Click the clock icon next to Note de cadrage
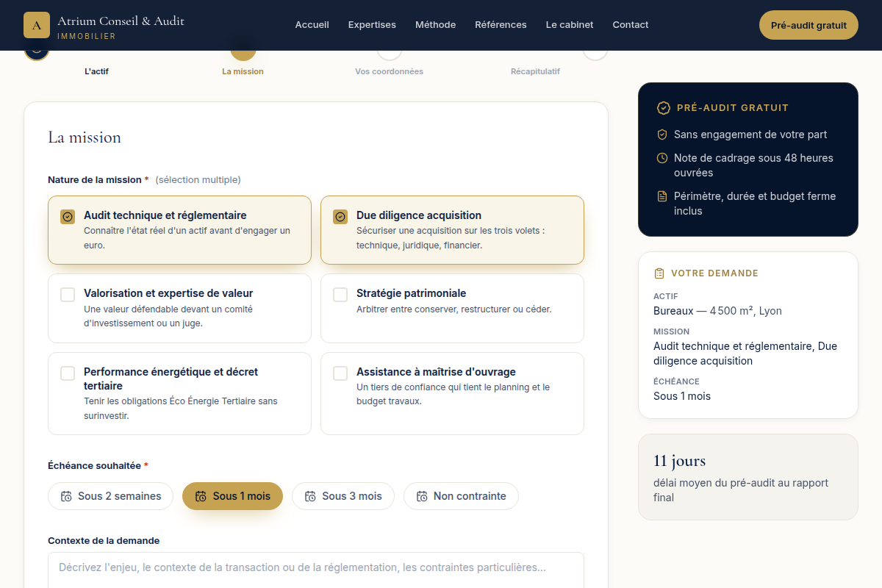Screen dimensions: 882x588 [662, 158]
